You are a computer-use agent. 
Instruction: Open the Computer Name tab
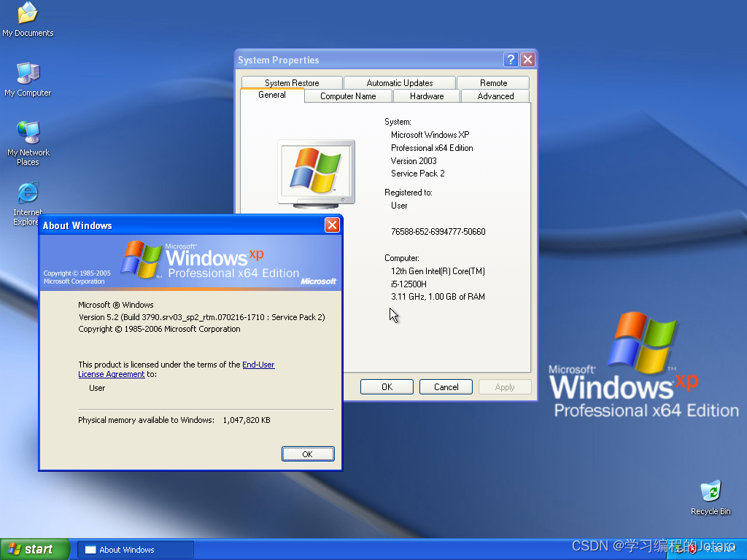coord(348,96)
